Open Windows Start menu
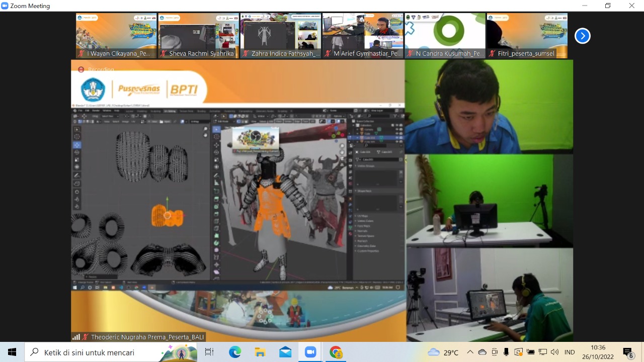This screenshot has height=362, width=644. (x=12, y=352)
